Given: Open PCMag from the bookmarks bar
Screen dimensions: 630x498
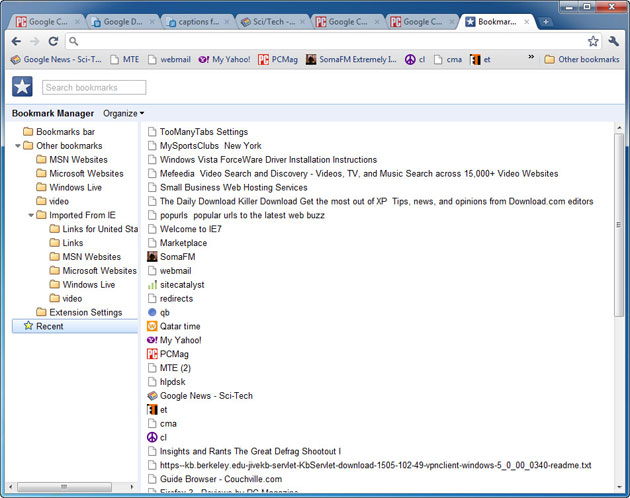Looking at the screenshot, I should (278, 59).
